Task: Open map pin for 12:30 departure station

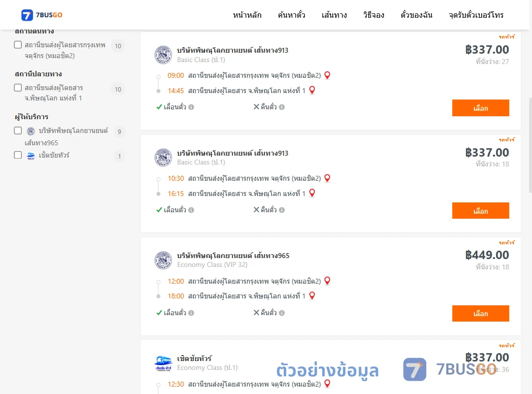Action: 328,384
